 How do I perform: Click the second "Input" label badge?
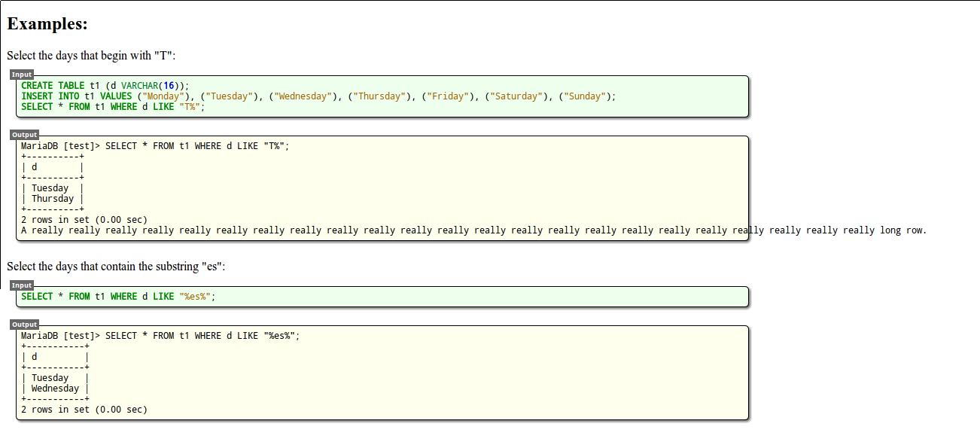click(x=22, y=285)
